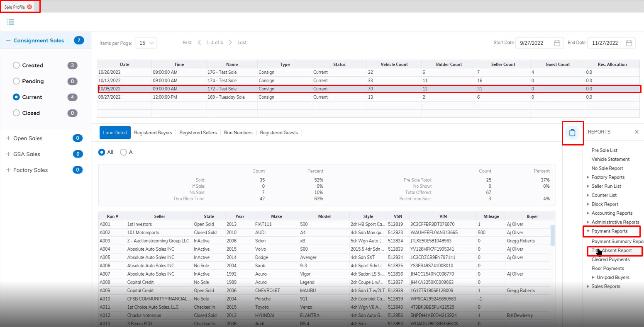This screenshot has height=327, width=644.
Task: Close the Sale Profile tab icon
Action: point(29,7)
